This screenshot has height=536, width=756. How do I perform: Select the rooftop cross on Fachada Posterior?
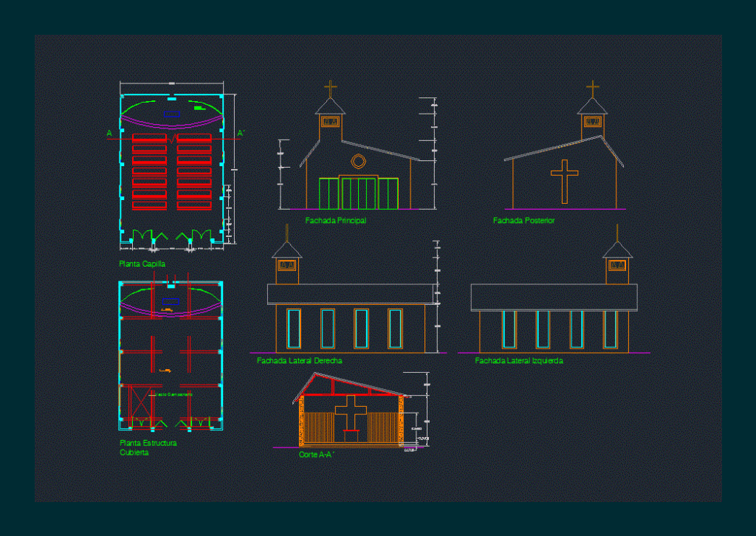(x=593, y=89)
